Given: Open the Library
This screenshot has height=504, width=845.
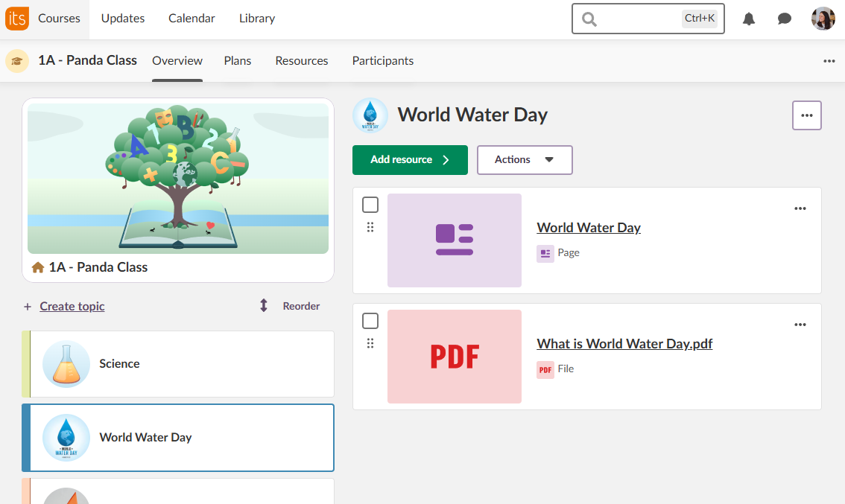Looking at the screenshot, I should (x=257, y=19).
